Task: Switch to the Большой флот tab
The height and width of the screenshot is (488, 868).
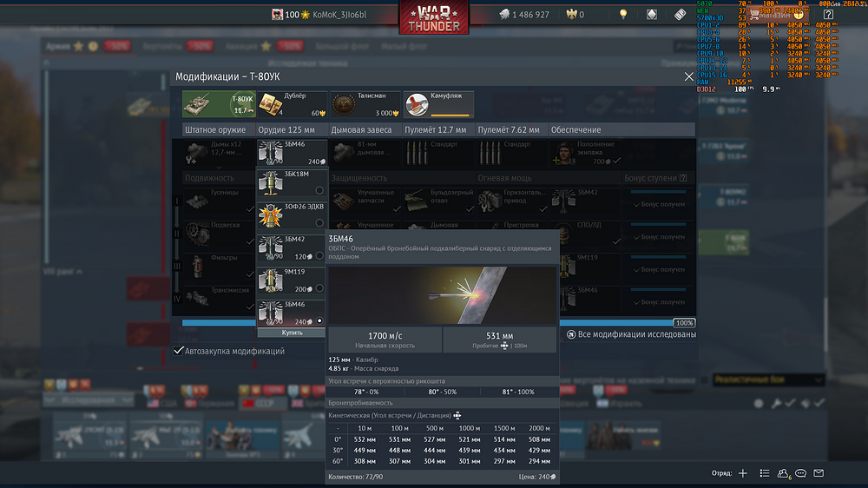Action: [342, 47]
